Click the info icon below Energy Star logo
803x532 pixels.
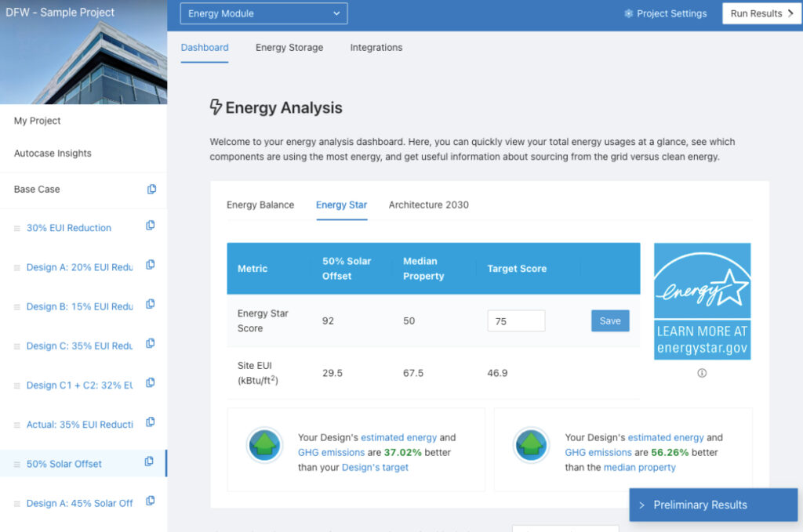702,373
